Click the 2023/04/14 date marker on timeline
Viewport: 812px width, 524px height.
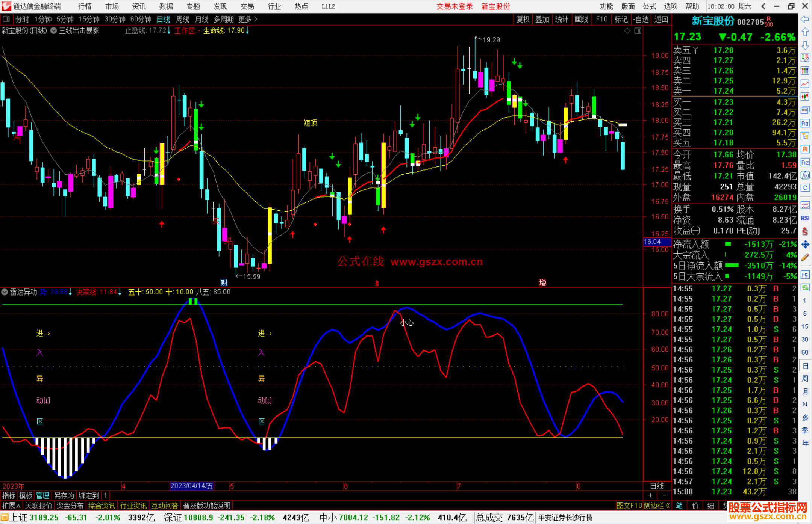pyautogui.click(x=192, y=486)
